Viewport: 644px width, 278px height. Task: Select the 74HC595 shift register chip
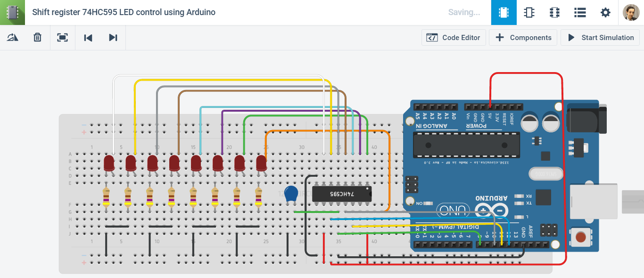tap(341, 193)
